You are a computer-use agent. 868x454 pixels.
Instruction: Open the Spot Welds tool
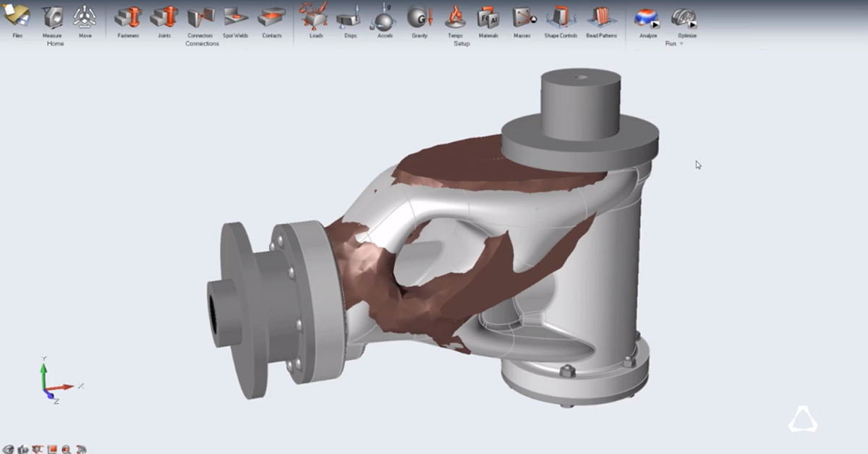point(235,19)
